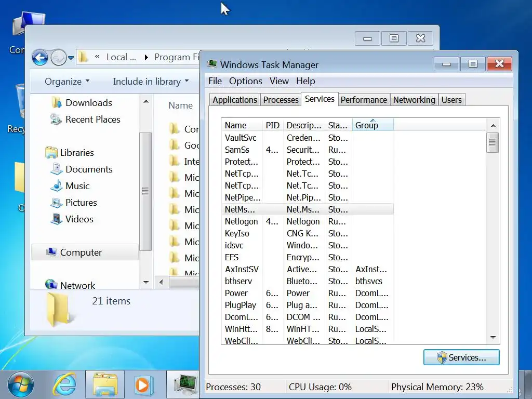
Task: Open the Organize dropdown menu
Action: click(67, 82)
